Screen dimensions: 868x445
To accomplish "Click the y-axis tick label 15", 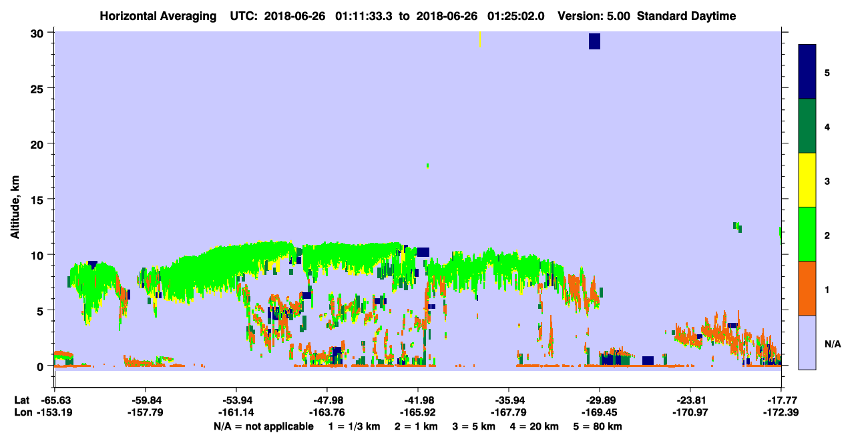I will click(38, 199).
